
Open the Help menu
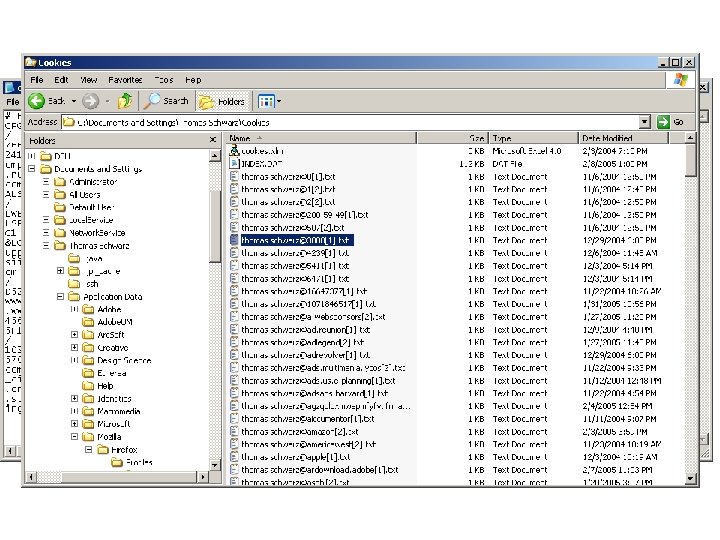[193, 80]
